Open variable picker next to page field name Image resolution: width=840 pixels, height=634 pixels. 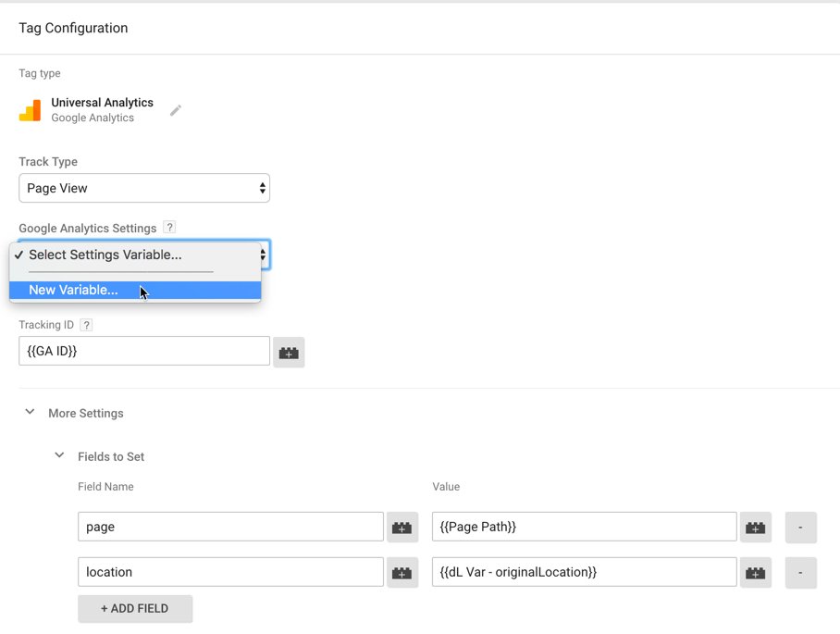(x=401, y=528)
